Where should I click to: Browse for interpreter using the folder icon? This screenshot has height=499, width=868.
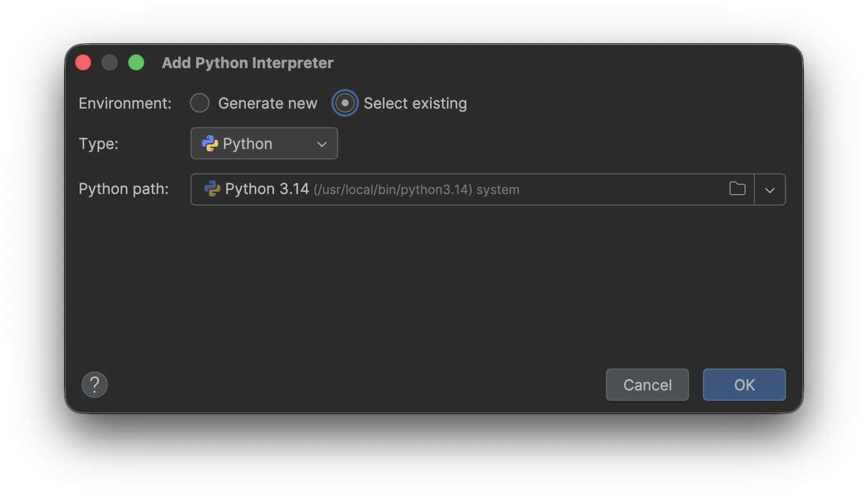point(738,189)
